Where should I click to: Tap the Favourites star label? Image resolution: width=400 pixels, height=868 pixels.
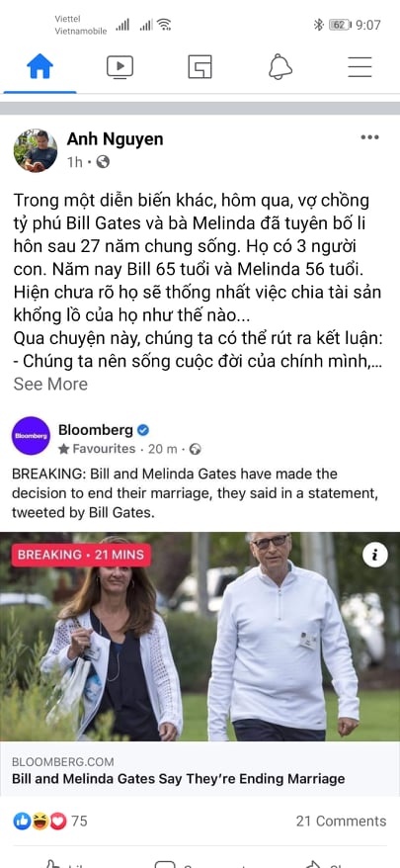(x=97, y=449)
